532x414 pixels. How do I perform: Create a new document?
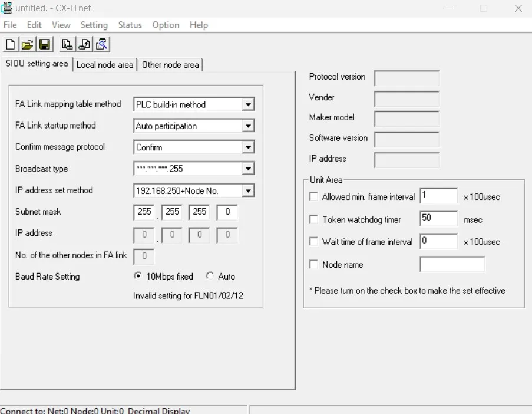coord(10,44)
